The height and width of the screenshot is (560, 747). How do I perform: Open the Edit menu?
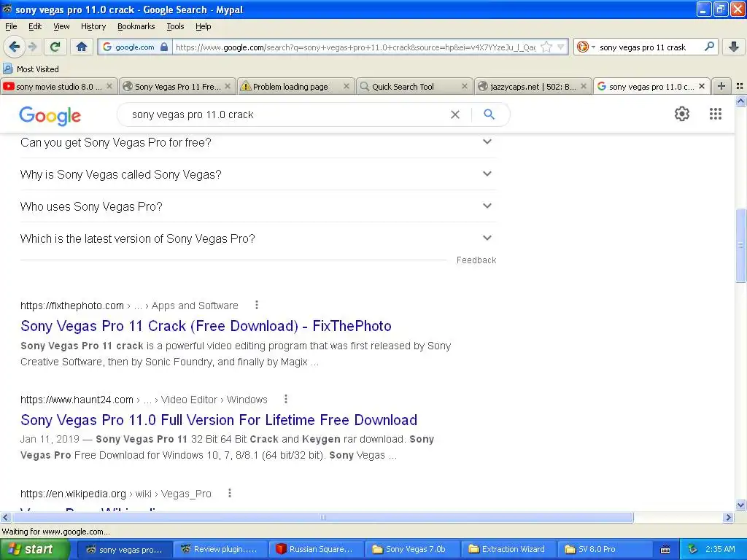point(35,26)
